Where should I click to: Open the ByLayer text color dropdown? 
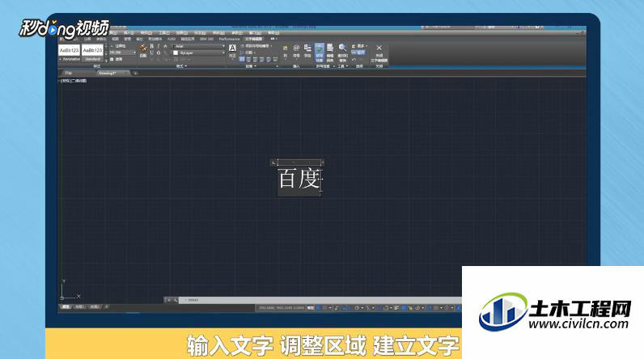199,53
